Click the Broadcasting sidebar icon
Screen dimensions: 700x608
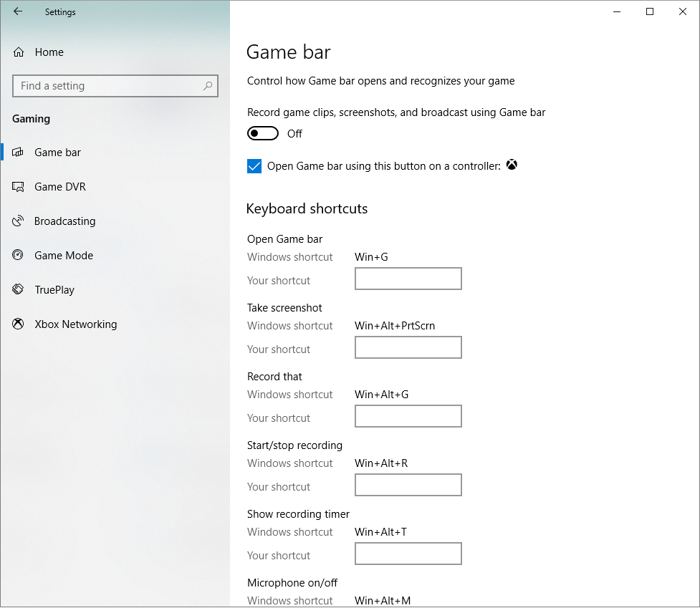coord(18,221)
